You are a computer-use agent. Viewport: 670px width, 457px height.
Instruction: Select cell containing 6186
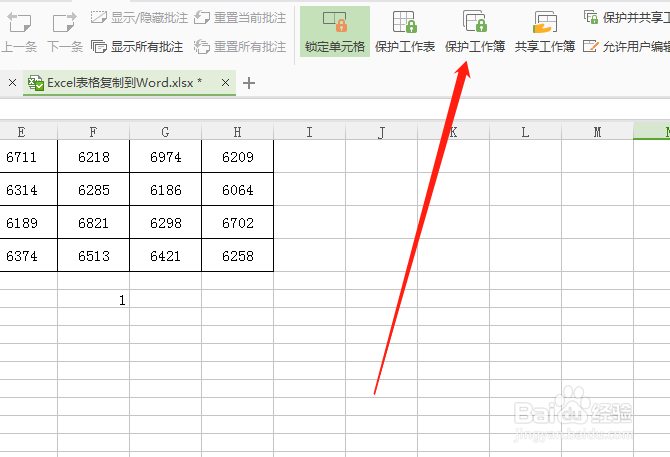point(165,190)
